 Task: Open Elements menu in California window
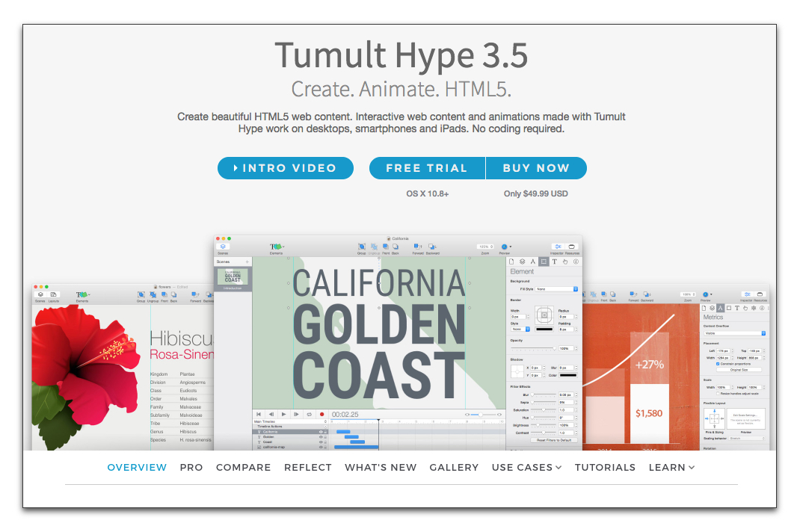(277, 247)
